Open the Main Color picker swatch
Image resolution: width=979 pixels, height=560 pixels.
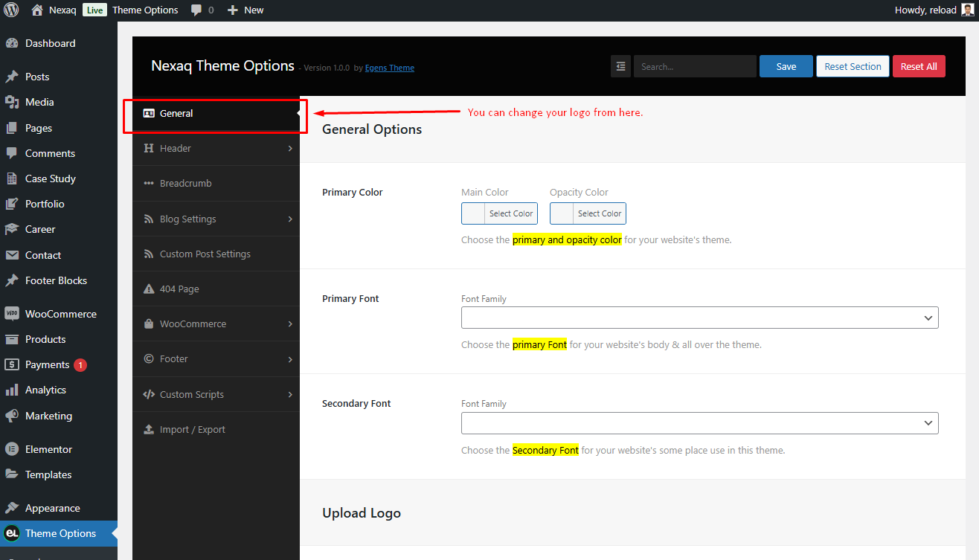coord(473,213)
